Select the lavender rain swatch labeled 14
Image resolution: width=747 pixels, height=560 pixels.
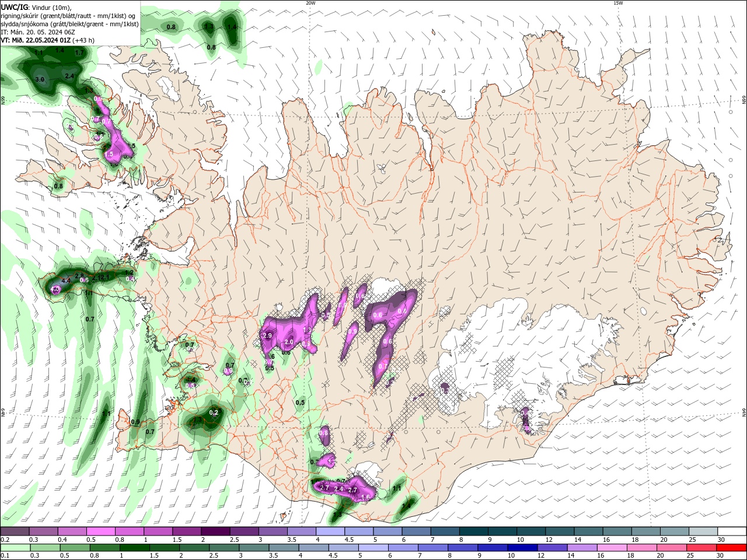[x=584, y=548]
